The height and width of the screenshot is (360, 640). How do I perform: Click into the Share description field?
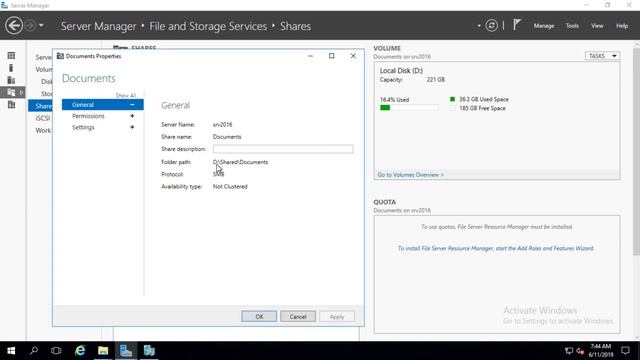pos(283,149)
